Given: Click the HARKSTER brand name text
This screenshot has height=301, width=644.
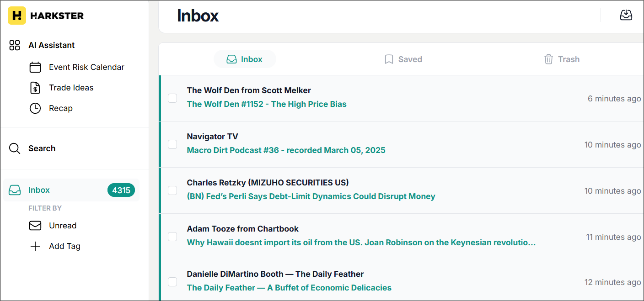Looking at the screenshot, I should (x=57, y=16).
